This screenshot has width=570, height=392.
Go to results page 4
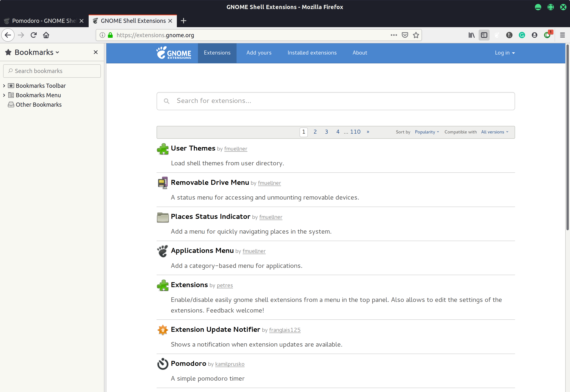tap(338, 132)
